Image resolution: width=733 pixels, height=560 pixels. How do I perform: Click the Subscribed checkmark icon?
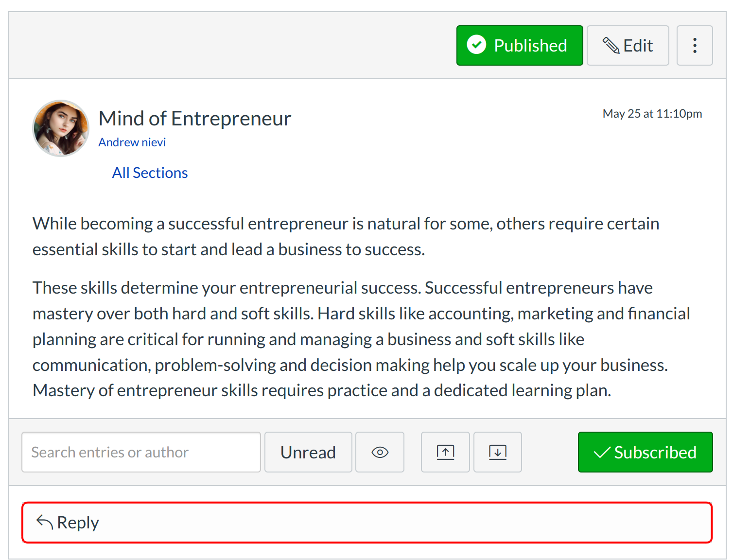[x=602, y=453]
